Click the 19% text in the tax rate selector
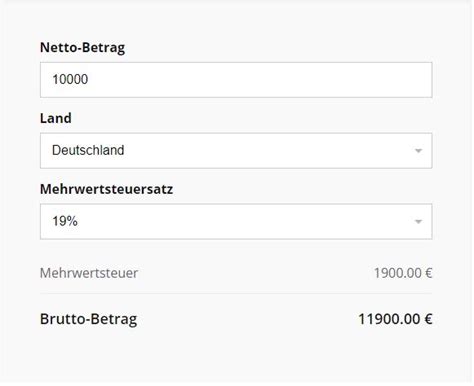This screenshot has width=474, height=386. (65, 221)
